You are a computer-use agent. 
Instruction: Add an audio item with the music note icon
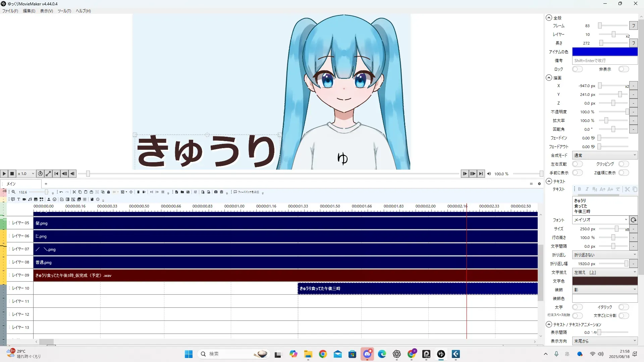pos(30,199)
